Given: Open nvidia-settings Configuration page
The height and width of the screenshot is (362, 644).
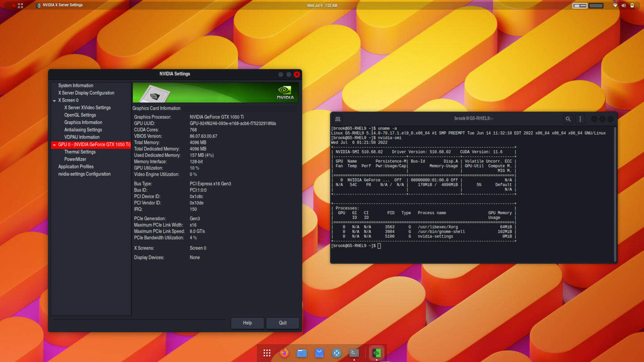Looking at the screenshot, I should click(84, 174).
